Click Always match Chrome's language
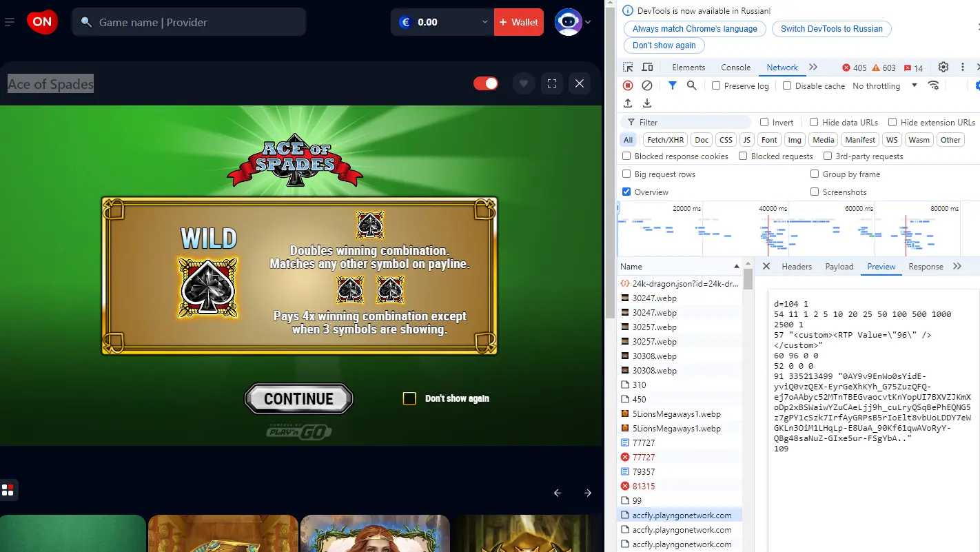The image size is (980, 552). click(x=695, y=29)
